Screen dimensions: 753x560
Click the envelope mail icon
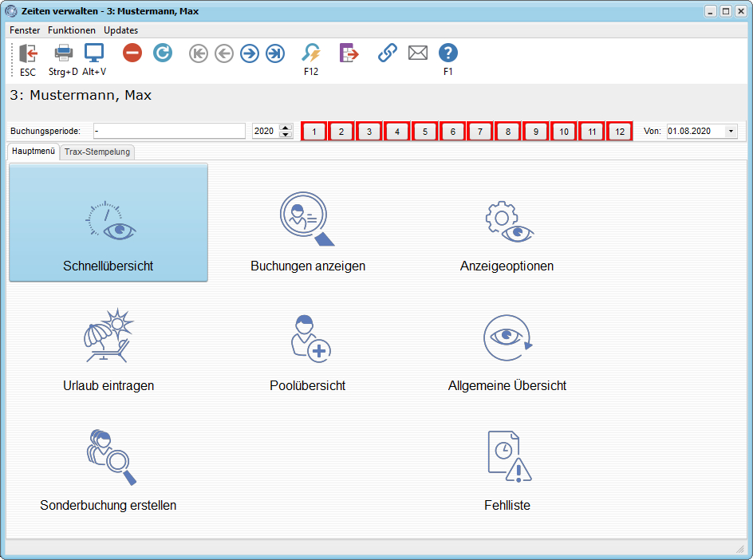pyautogui.click(x=418, y=53)
